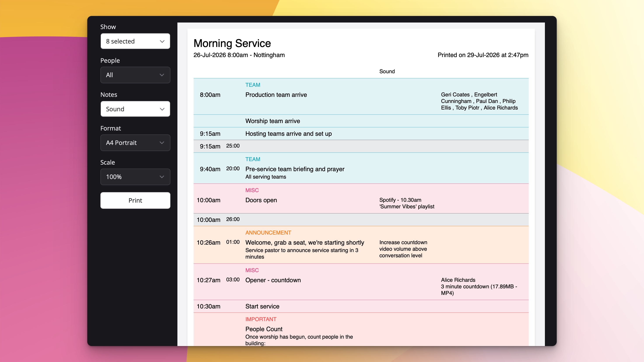Screen dimensions: 644x362
Task: Select the 'Morning Service' title
Action: tap(232, 43)
